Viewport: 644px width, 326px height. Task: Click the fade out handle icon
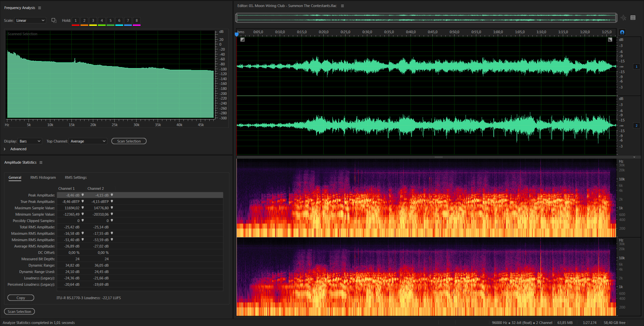pos(610,40)
